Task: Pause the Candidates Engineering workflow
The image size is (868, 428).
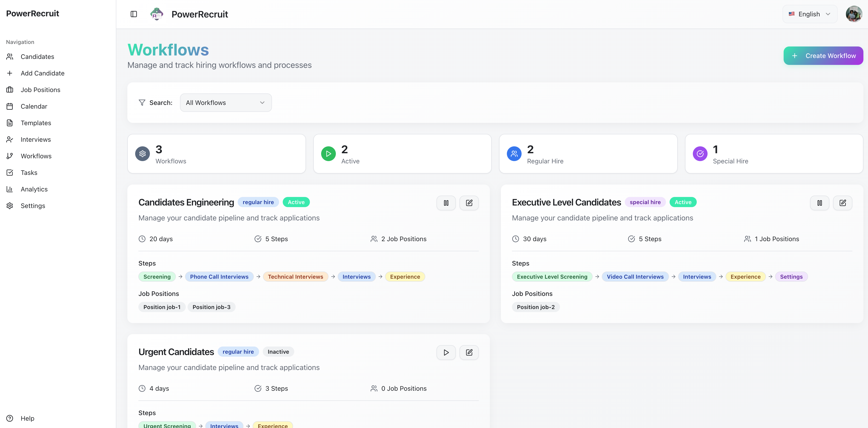Action: [446, 203]
